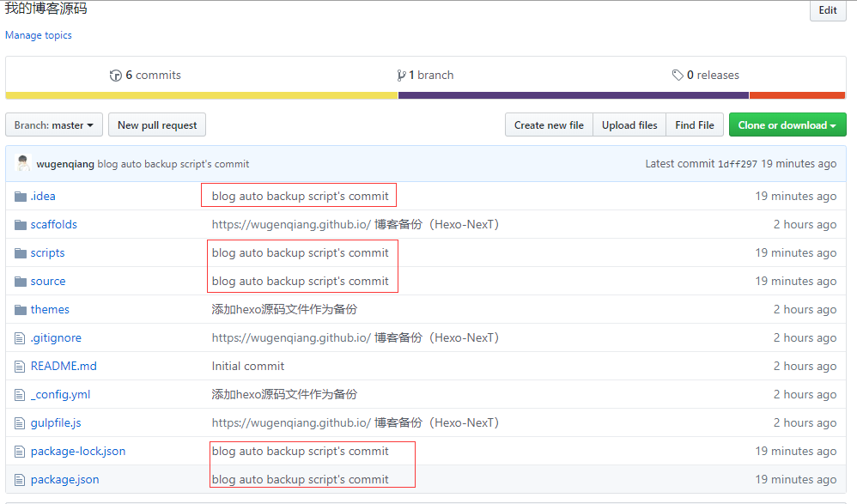Click the package.json file icon
Image resolution: width=857 pixels, height=504 pixels.
(21, 480)
